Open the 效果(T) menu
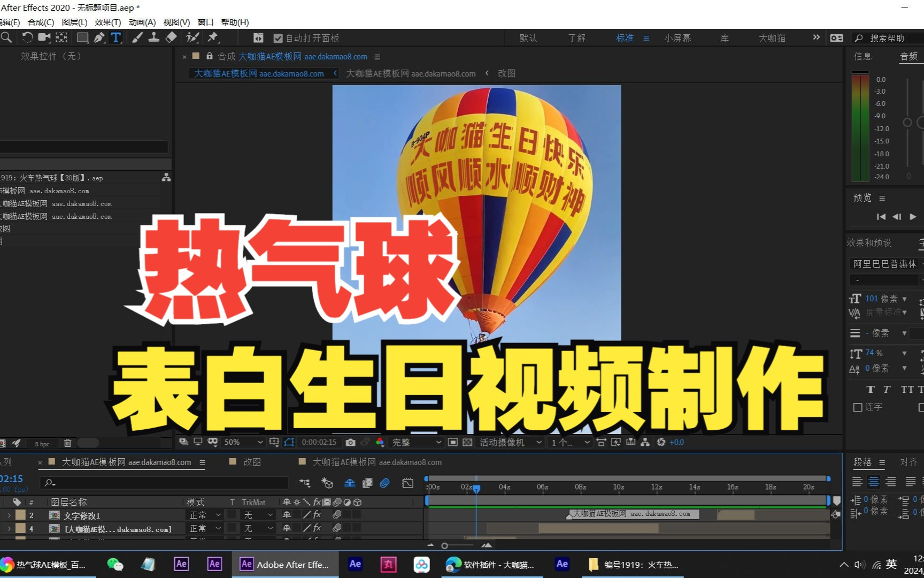 pos(107,22)
